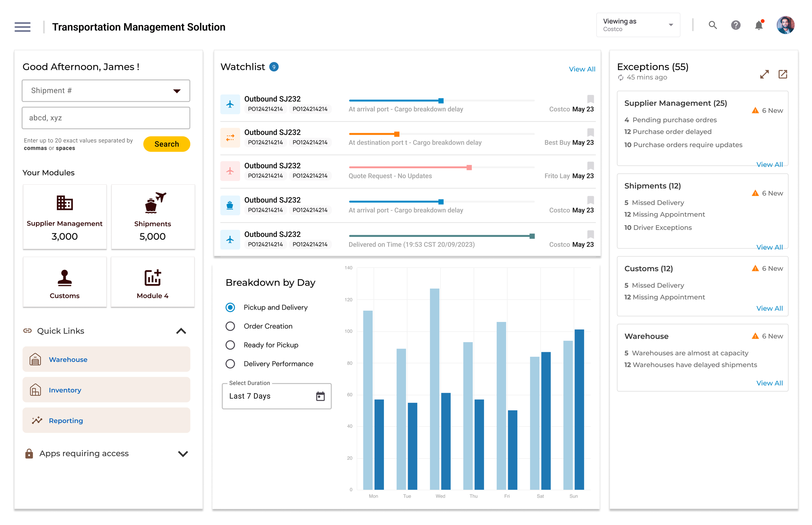Click the Best Buy shipment orange progress bar
The height and width of the screenshot is (525, 812).
[374, 134]
